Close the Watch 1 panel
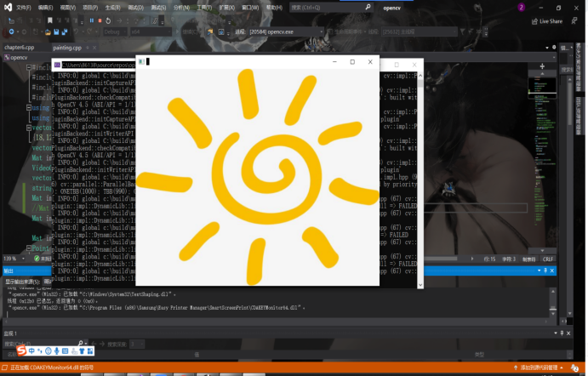Viewport: 588px width, 376px height. [x=568, y=333]
